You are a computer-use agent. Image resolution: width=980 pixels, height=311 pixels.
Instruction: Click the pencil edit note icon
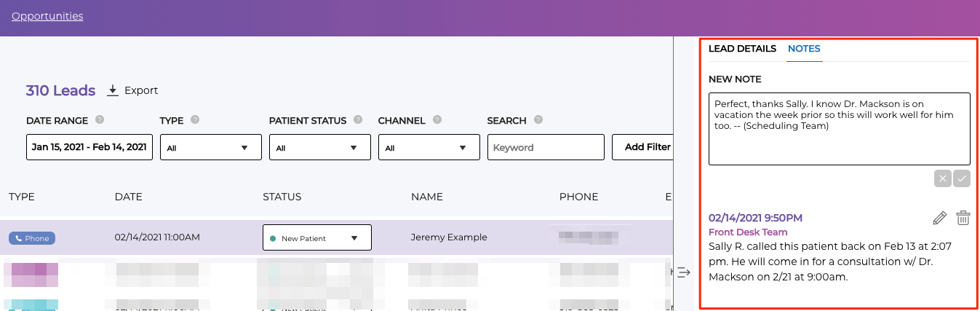(940, 218)
